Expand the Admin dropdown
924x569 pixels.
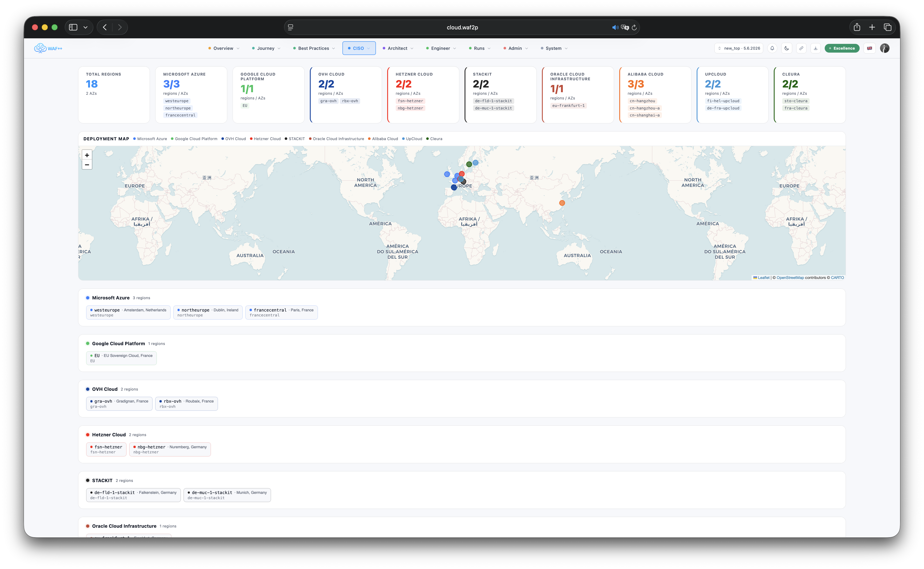(x=516, y=48)
